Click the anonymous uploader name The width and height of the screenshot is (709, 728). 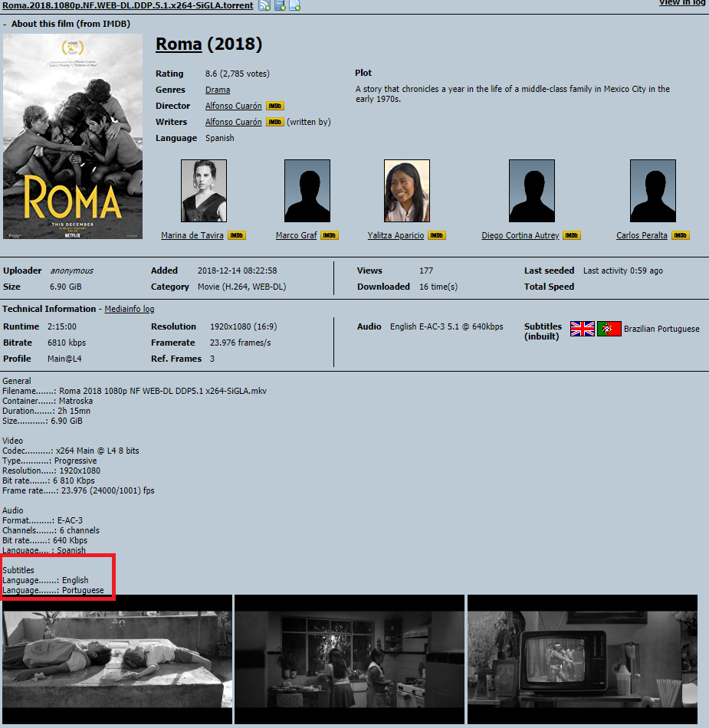pos(71,271)
